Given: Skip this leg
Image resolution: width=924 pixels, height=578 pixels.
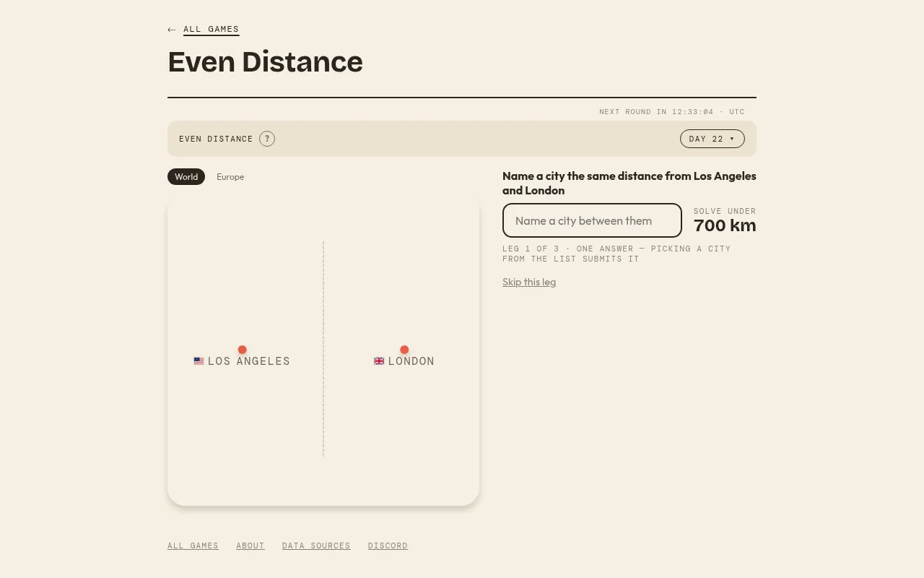Looking at the screenshot, I should coord(529,282).
